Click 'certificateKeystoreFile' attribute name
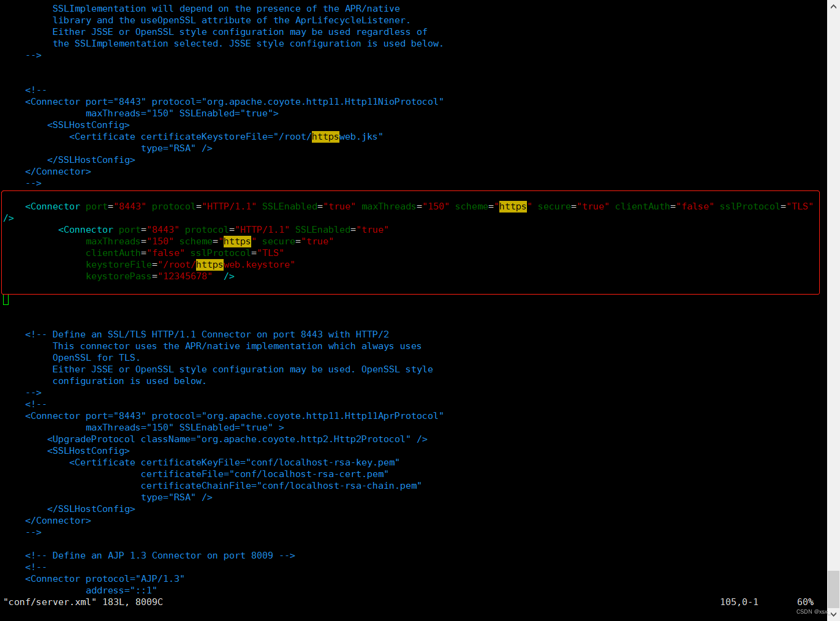 click(205, 137)
